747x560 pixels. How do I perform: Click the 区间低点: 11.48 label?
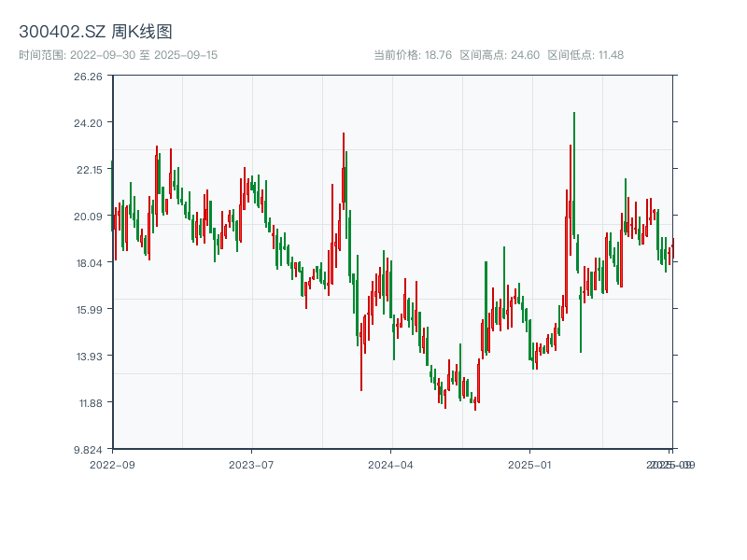click(x=585, y=55)
